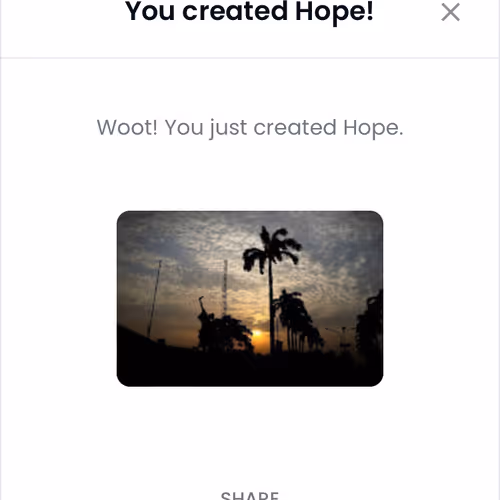Open the Hope sunset thumbnail image

point(250,298)
